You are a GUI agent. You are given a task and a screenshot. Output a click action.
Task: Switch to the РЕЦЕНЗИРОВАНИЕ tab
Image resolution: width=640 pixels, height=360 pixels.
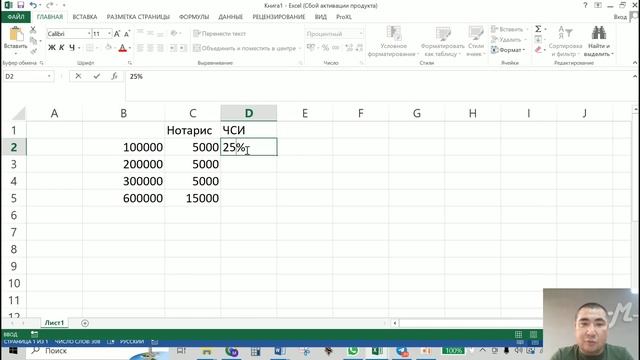pos(279,17)
